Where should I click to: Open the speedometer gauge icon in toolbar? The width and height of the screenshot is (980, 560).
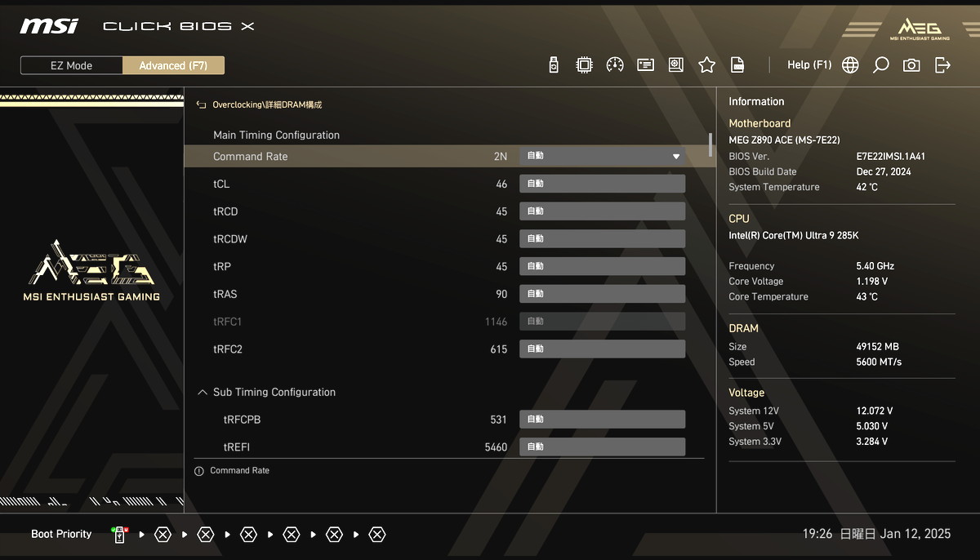tap(615, 65)
